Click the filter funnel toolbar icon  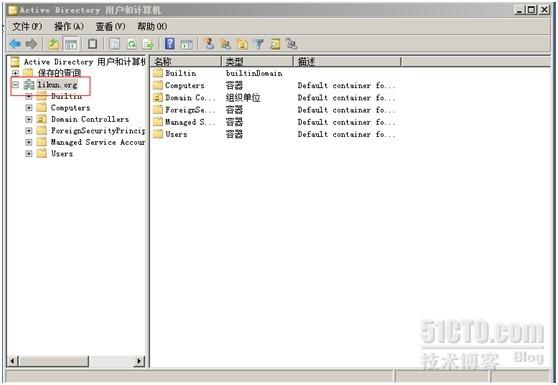(259, 44)
